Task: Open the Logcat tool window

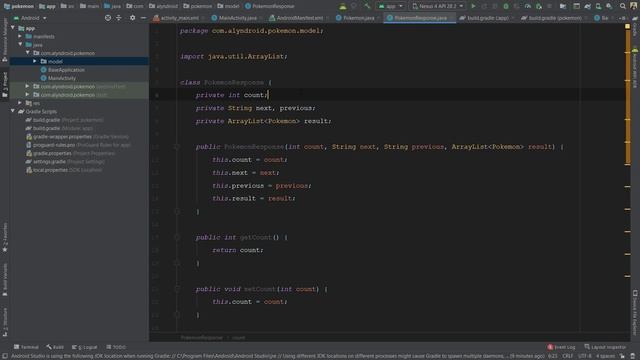Action: click(x=84, y=347)
